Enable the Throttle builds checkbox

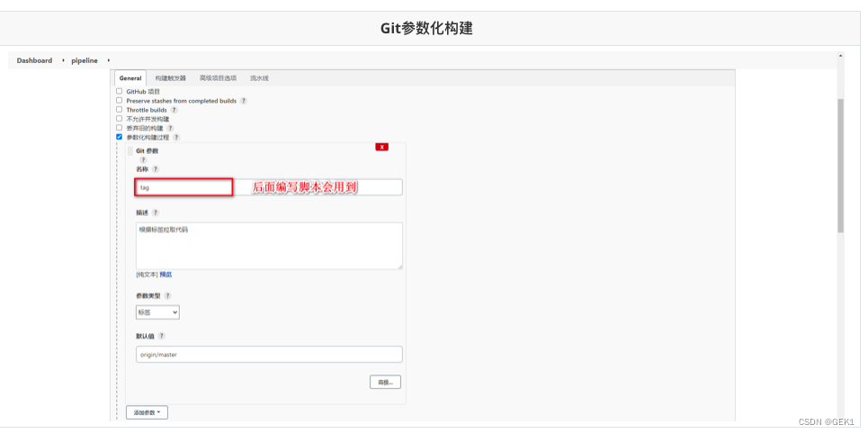pyautogui.click(x=119, y=109)
